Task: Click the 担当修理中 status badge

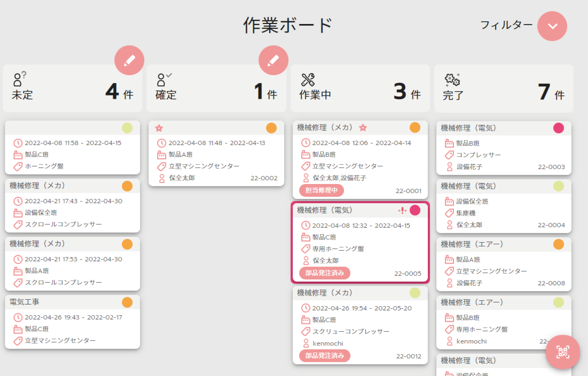Action: pos(321,190)
